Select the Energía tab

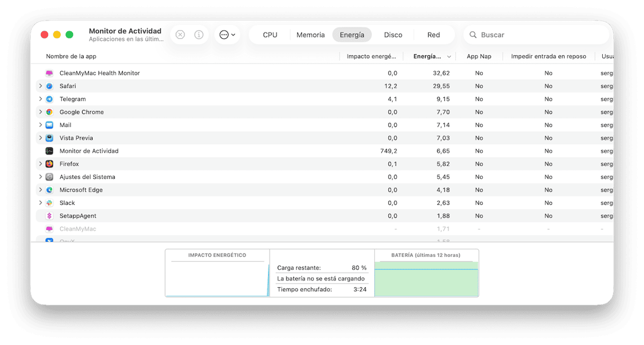352,35
